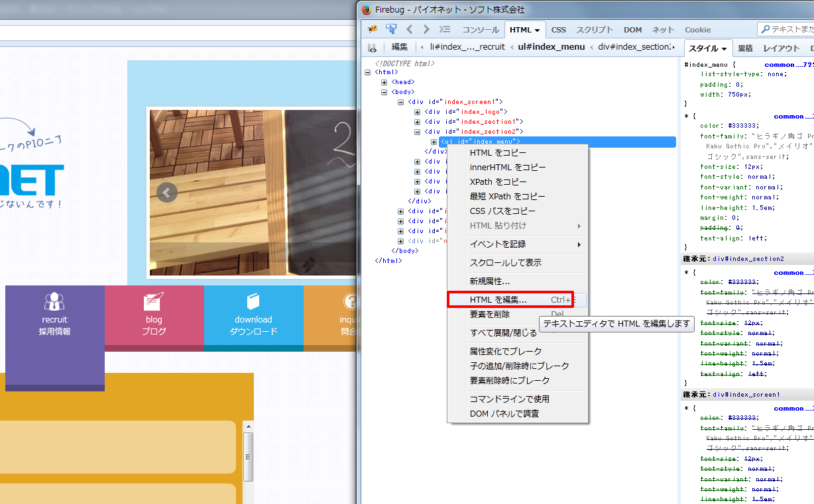This screenshot has width=814, height=504.
Task: Click the recruit people icon on webpage
Action: 54,302
